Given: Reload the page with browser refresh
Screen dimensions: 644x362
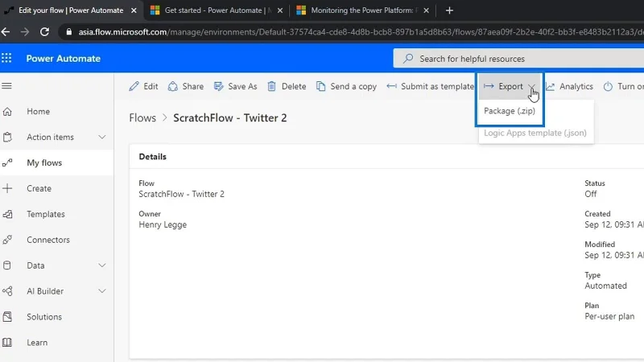Looking at the screenshot, I should (x=44, y=31).
